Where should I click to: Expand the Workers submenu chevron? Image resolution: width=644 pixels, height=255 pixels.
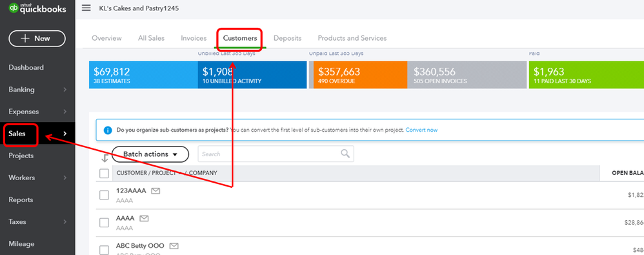pyautogui.click(x=65, y=178)
